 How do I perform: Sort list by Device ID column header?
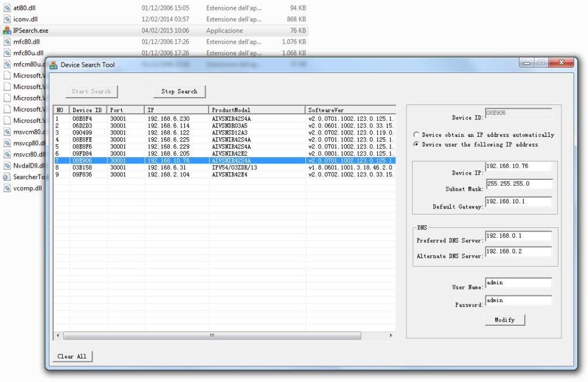(88, 110)
